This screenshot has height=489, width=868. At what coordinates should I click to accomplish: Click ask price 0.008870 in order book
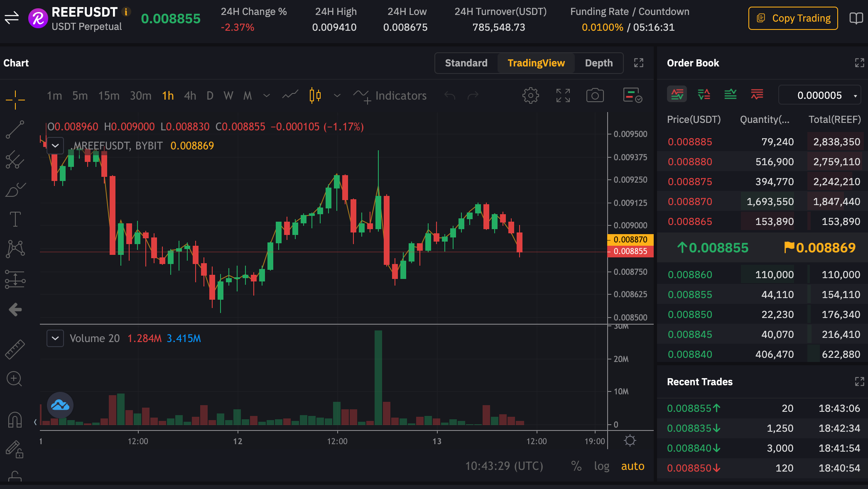coord(689,202)
